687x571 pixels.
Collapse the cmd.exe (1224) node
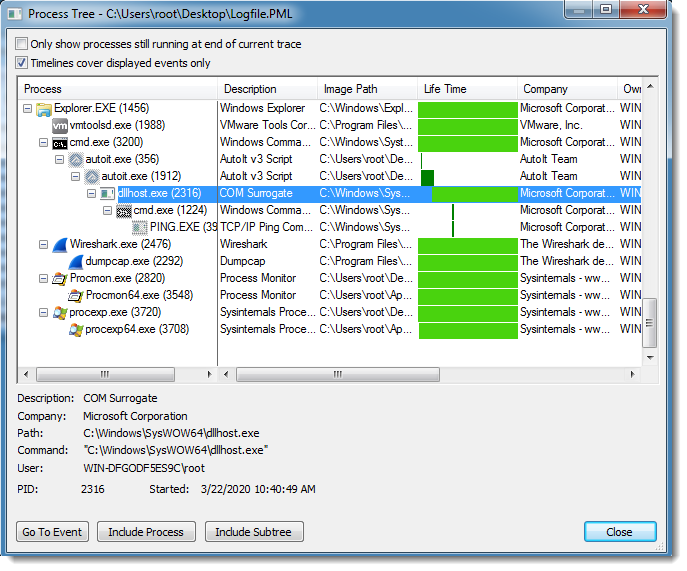[x=107, y=211]
